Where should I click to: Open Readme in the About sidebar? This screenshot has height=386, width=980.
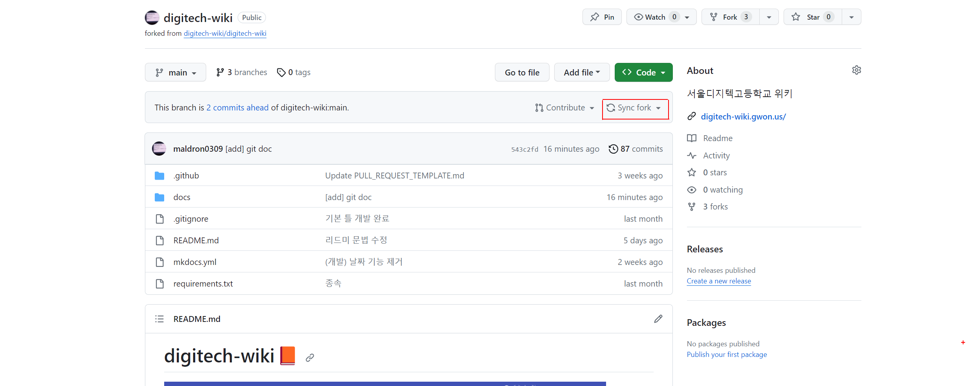point(718,138)
